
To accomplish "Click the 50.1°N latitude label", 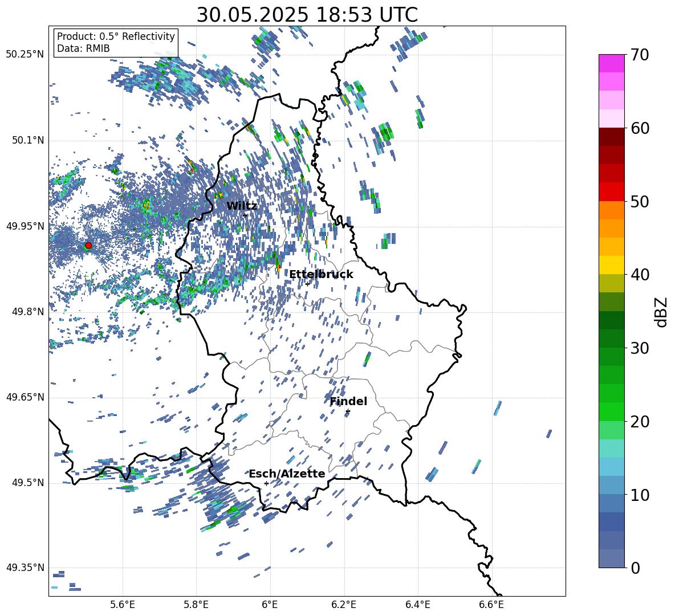I will (28, 140).
